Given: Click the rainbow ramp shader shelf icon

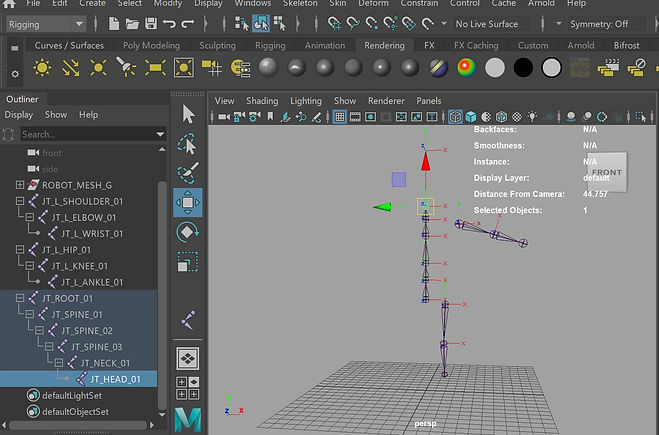Looking at the screenshot, I should click(467, 68).
